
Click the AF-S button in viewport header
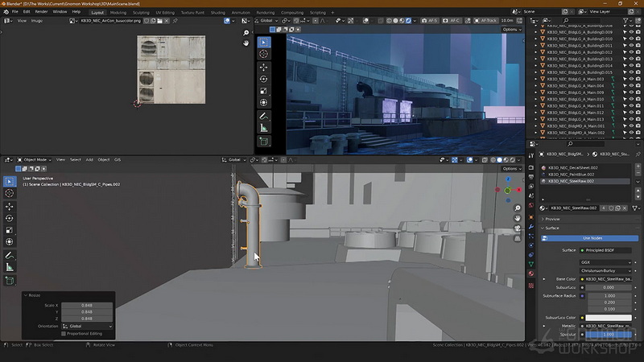point(430,21)
